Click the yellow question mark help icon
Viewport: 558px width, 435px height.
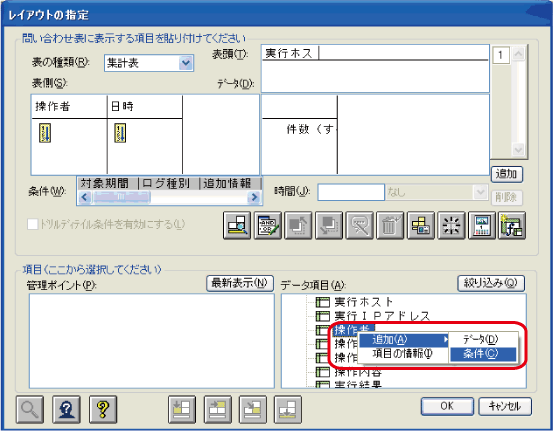(x=103, y=409)
